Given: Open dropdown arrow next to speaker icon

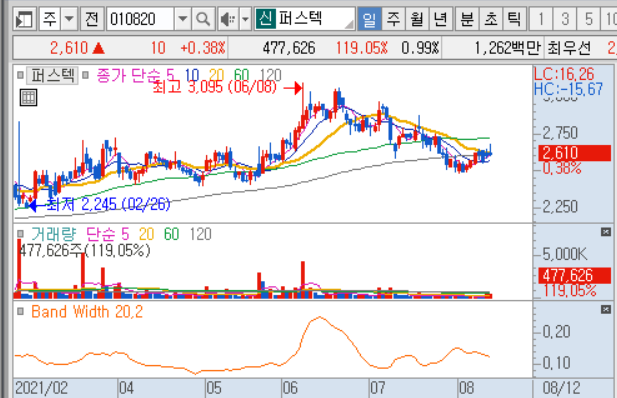Looking at the screenshot, I should click(x=245, y=19).
